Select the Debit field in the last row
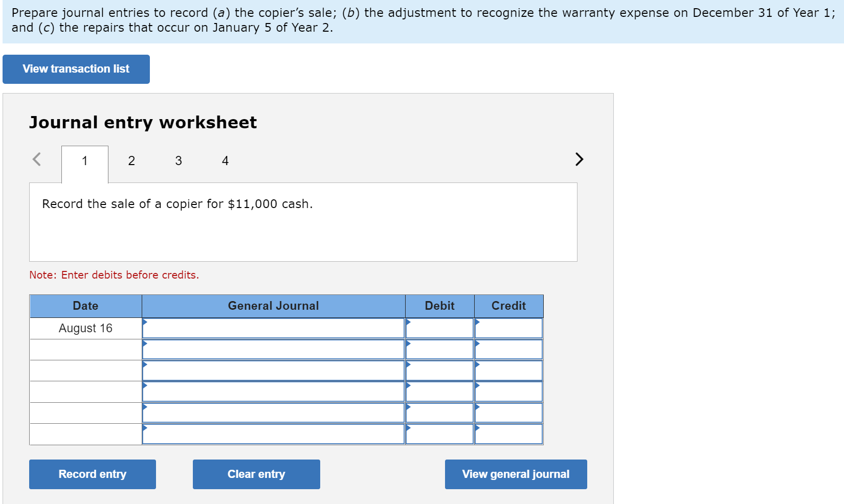The height and width of the screenshot is (504, 844). [440, 434]
